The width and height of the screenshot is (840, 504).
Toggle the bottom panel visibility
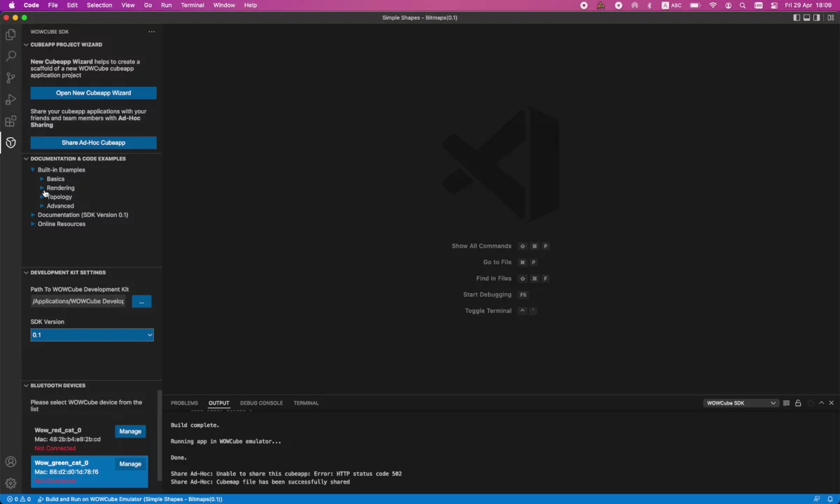(x=807, y=17)
